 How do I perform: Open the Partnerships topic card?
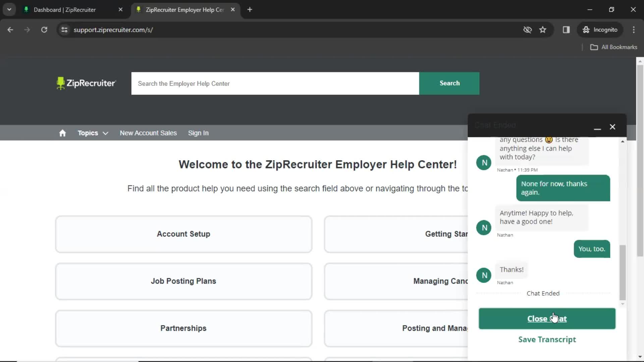point(184,328)
